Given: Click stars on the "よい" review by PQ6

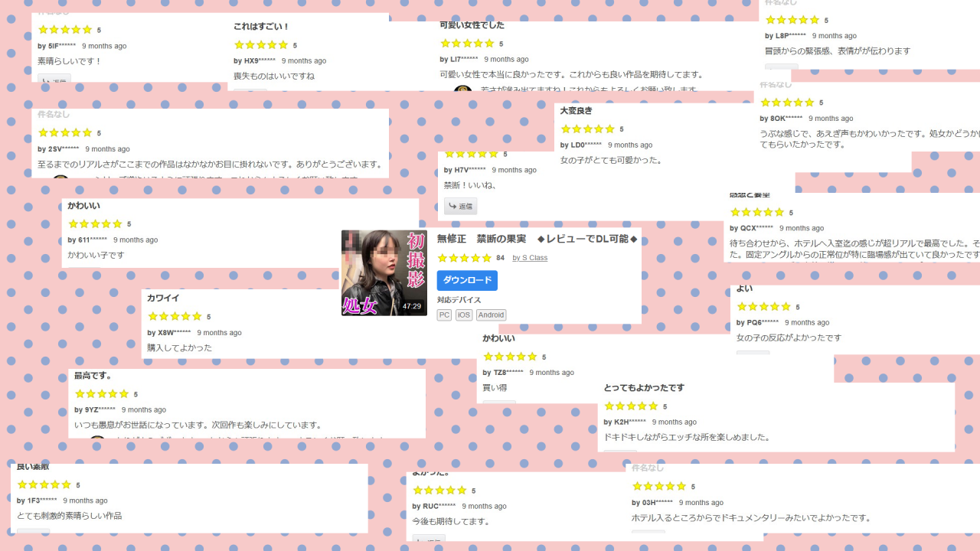Looking at the screenshot, I should (x=763, y=307).
